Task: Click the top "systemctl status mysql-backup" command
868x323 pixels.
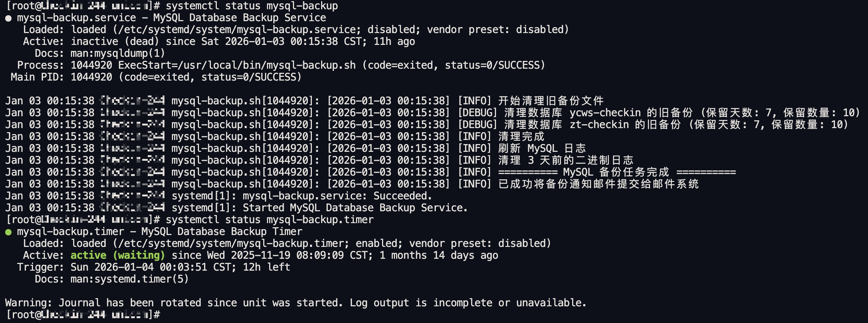Action: 252,6
